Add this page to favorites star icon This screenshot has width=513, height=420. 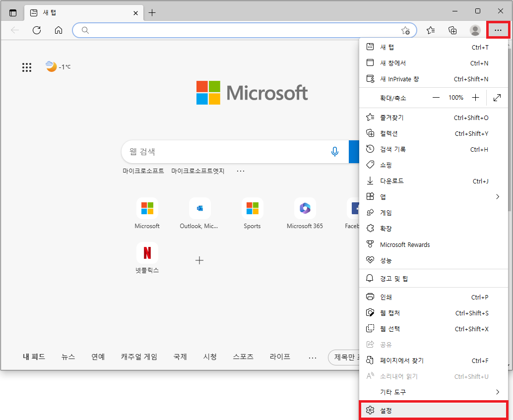[405, 30]
